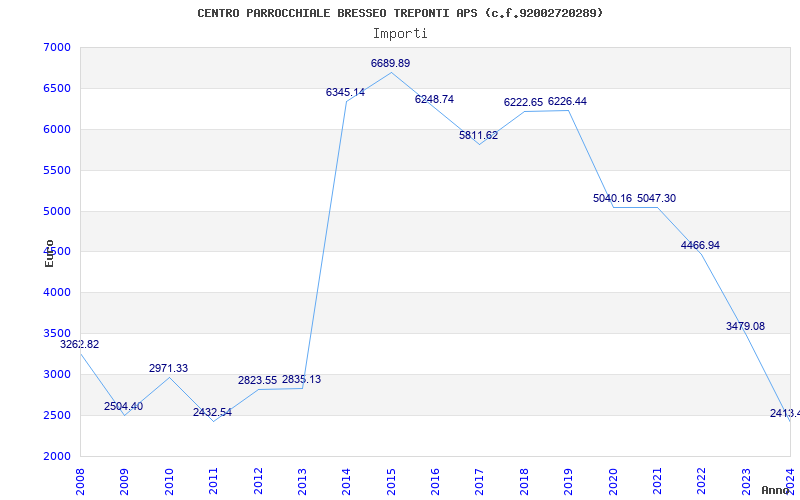This screenshot has height=500, width=800.
Task: Select the 6345.14 data label
Action: tap(345, 92)
